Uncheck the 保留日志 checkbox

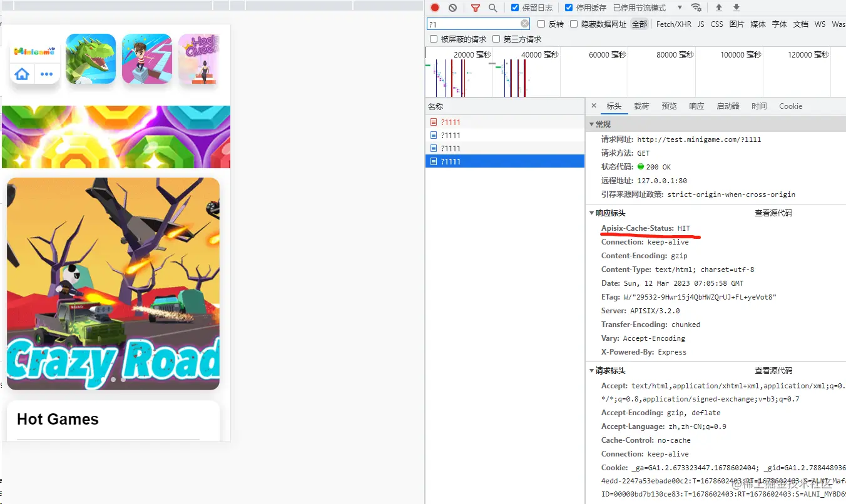(x=514, y=8)
